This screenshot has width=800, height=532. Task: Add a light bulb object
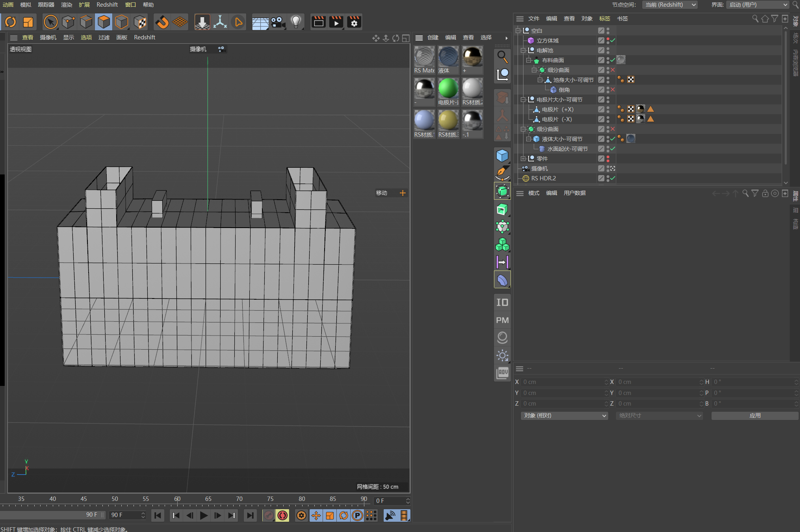(296, 22)
